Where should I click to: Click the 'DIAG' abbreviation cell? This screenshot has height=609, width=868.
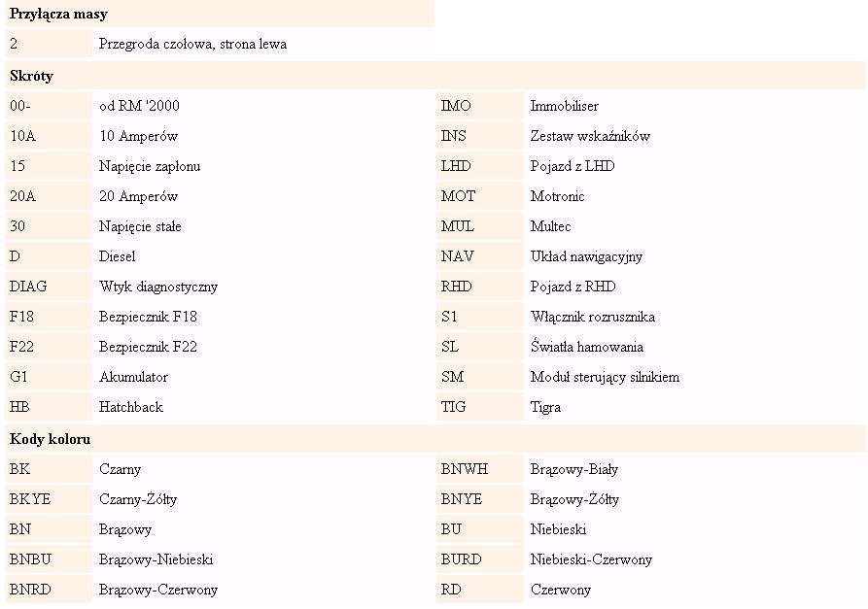[x=28, y=287]
